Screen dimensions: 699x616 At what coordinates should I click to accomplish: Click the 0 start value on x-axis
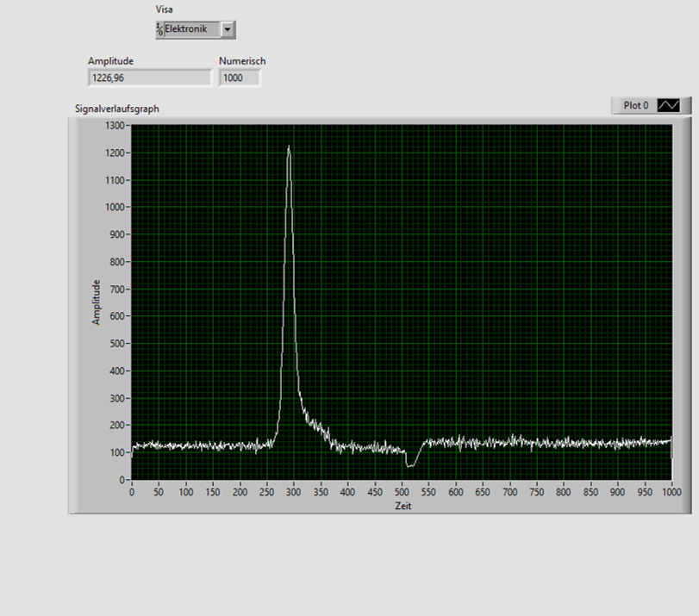132,492
